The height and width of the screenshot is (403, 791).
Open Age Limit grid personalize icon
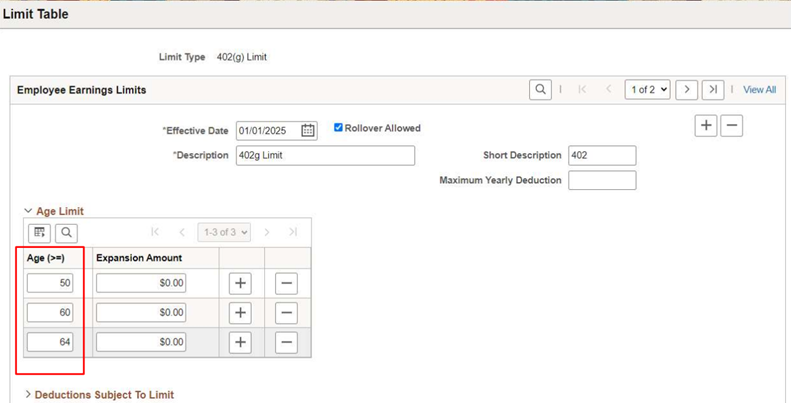39,233
